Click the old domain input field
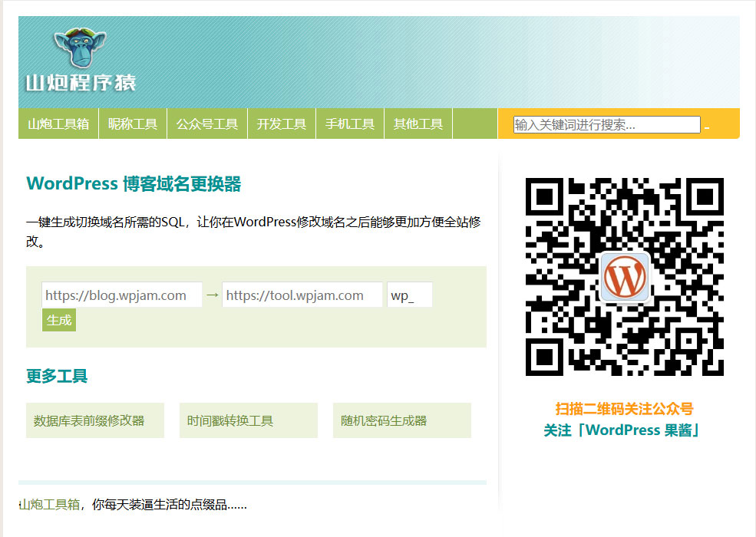Screen dimensions: 756x537 (122, 294)
